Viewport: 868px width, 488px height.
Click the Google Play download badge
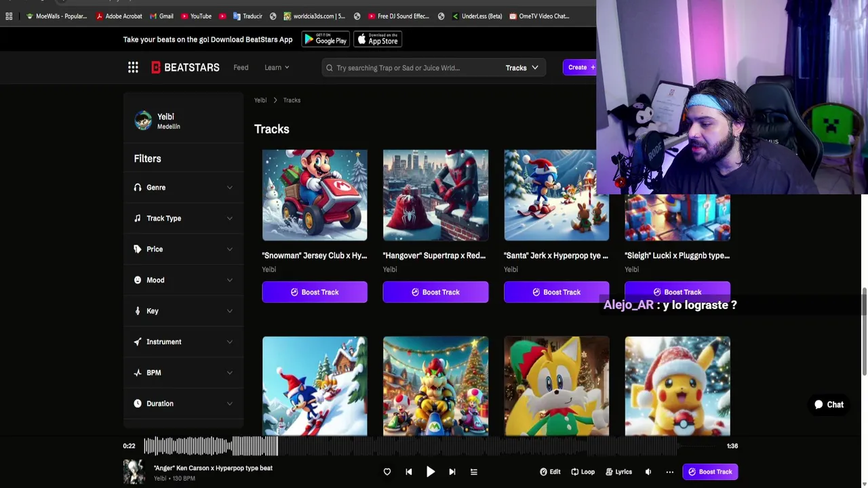pos(325,39)
